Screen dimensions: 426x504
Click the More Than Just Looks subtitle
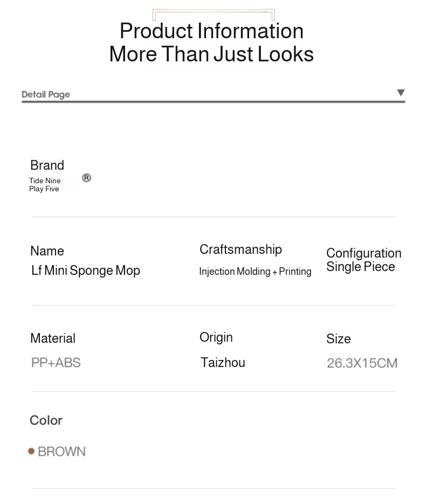(211, 54)
